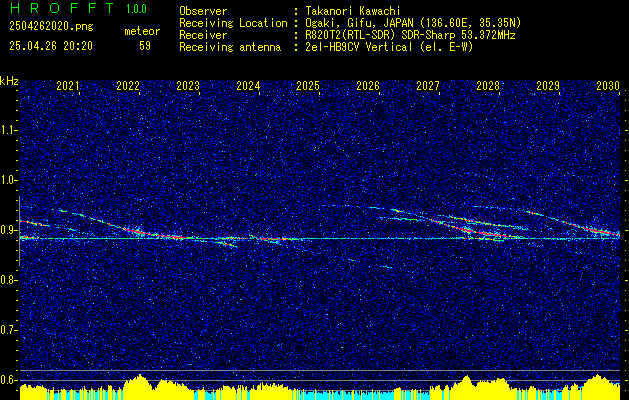The image size is (629, 400).
Task: Click the meteor count value 59
Action: (145, 46)
